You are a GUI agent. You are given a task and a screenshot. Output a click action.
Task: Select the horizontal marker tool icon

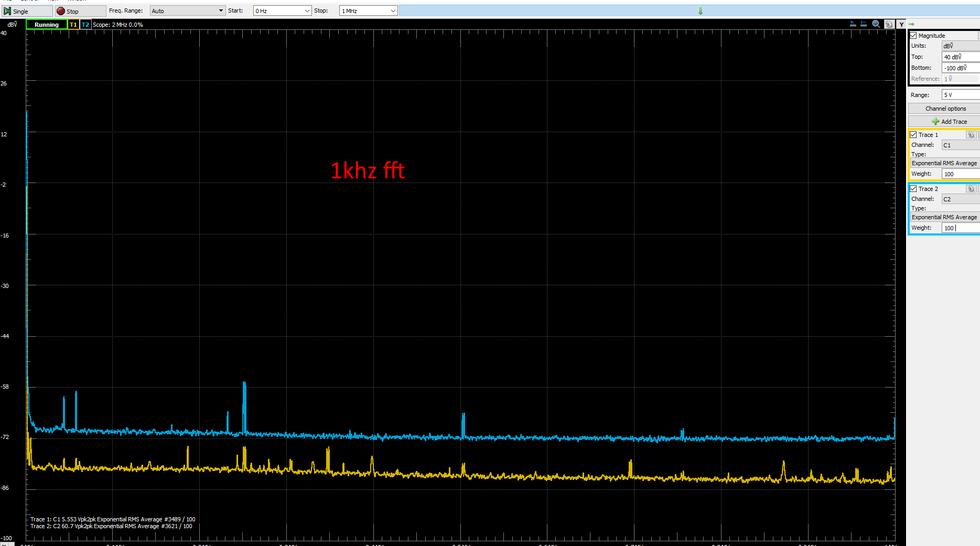[x=864, y=24]
